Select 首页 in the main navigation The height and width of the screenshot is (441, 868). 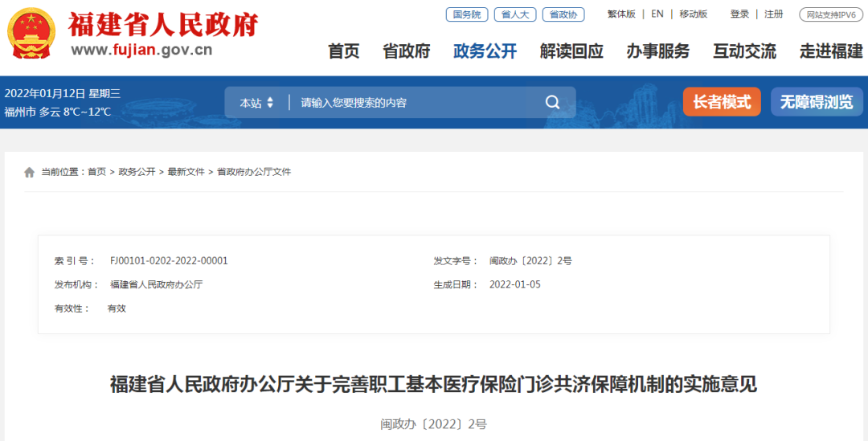[344, 51]
